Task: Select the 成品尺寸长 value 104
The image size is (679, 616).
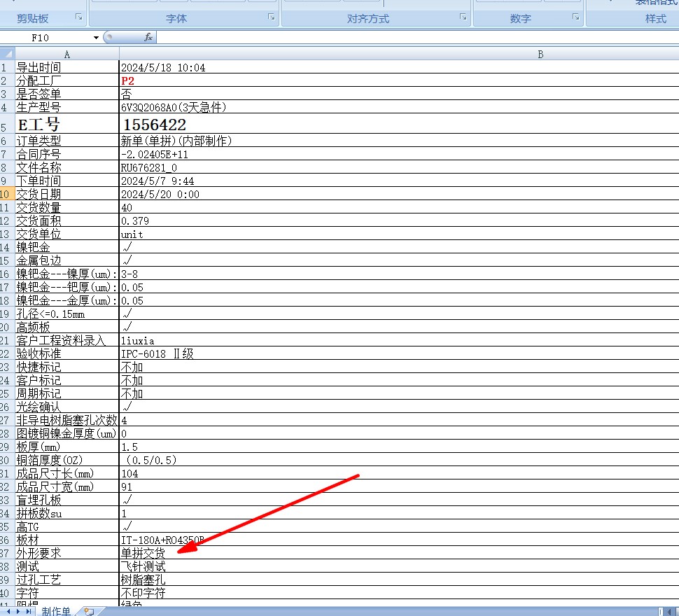Action: click(x=399, y=474)
